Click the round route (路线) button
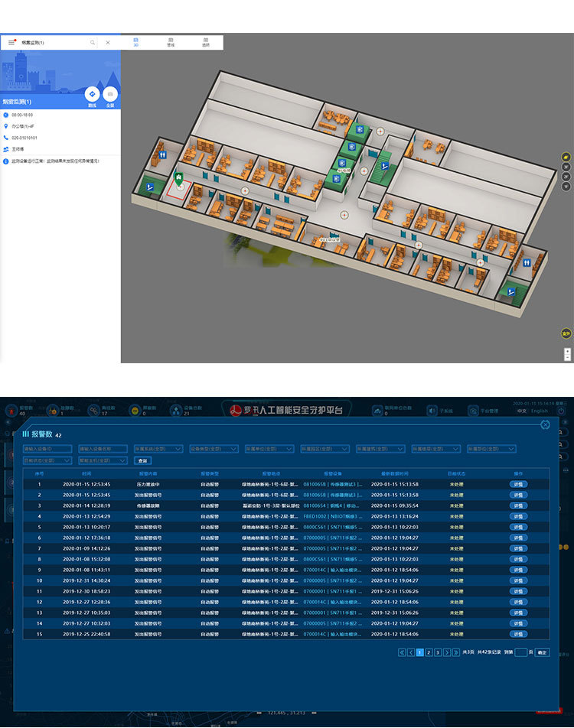This screenshot has width=574, height=728. [x=92, y=94]
